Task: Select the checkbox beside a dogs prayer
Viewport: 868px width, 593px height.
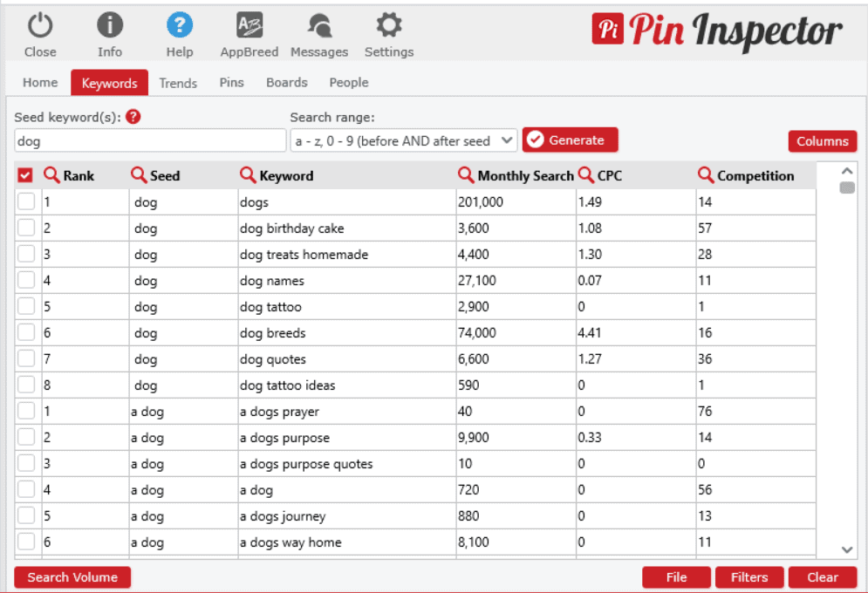Action: (27, 411)
